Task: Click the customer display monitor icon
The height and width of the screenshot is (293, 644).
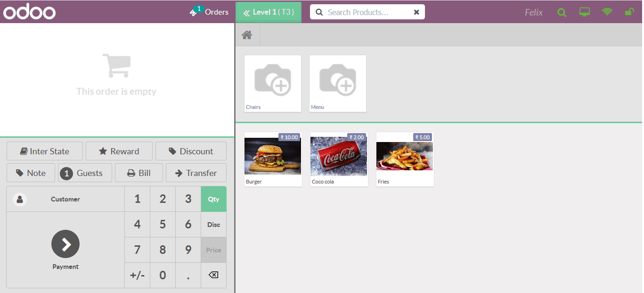Action: point(584,11)
